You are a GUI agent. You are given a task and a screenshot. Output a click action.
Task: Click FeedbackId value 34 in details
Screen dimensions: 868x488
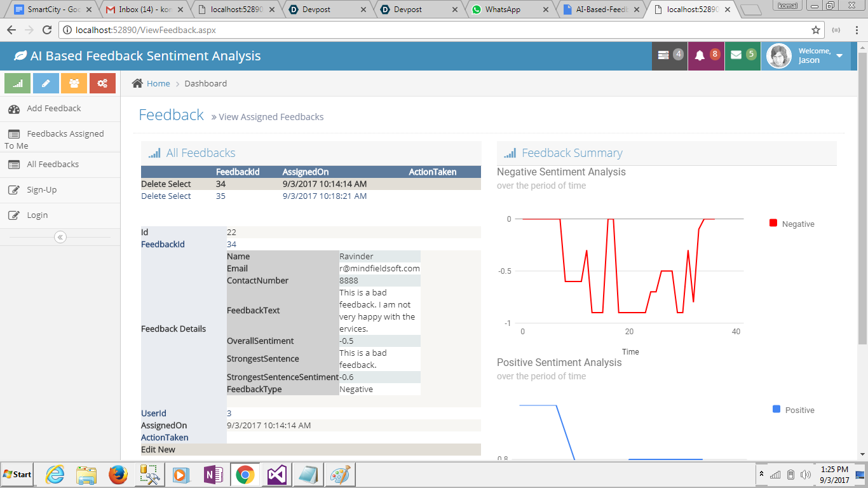[x=231, y=245]
